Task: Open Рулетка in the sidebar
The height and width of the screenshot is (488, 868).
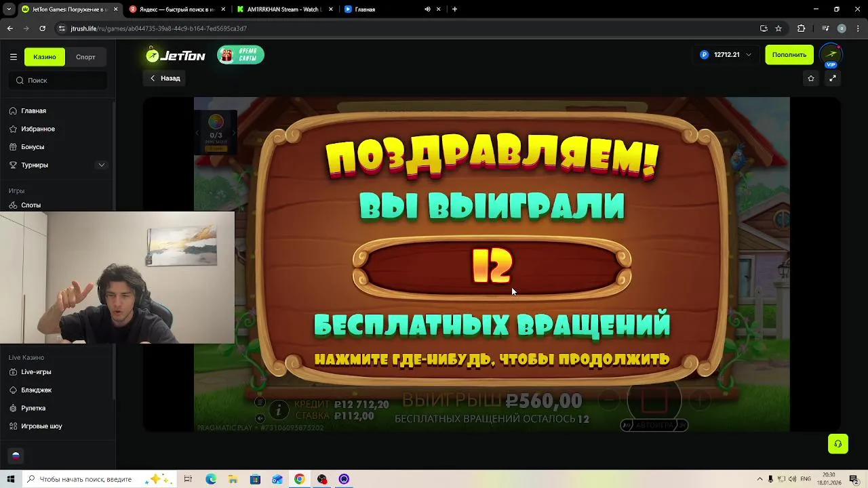Action: 33,408
